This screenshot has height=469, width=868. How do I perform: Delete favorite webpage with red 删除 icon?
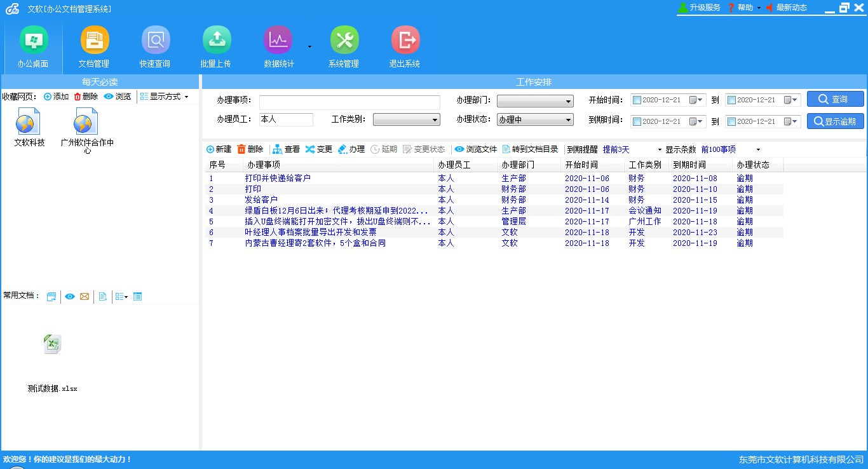pos(86,97)
